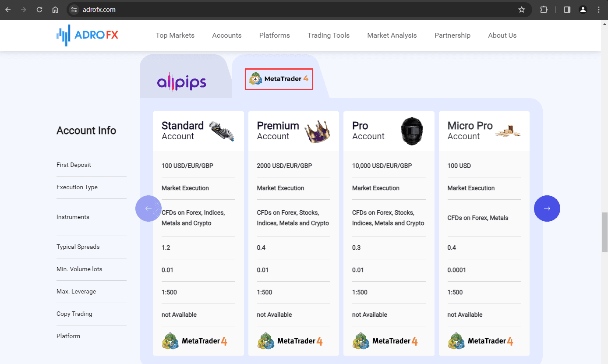The image size is (608, 364).
Task: Click the Pro Account helmet image
Action: point(413,131)
